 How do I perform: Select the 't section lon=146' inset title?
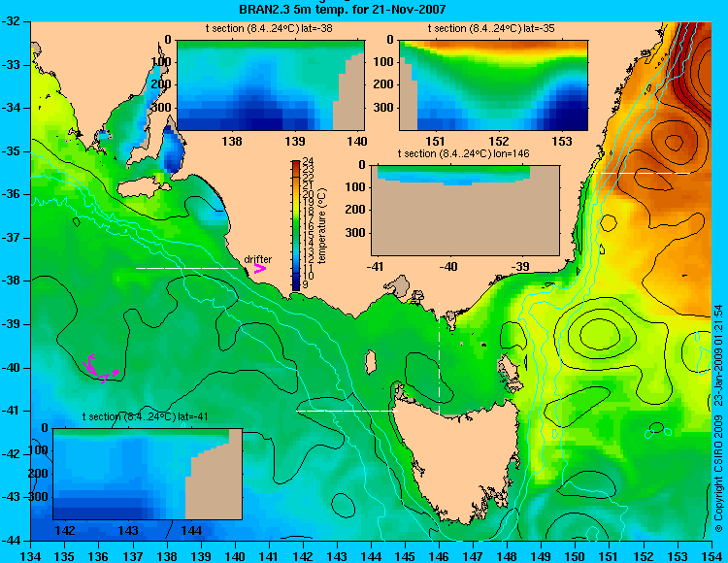(x=463, y=153)
